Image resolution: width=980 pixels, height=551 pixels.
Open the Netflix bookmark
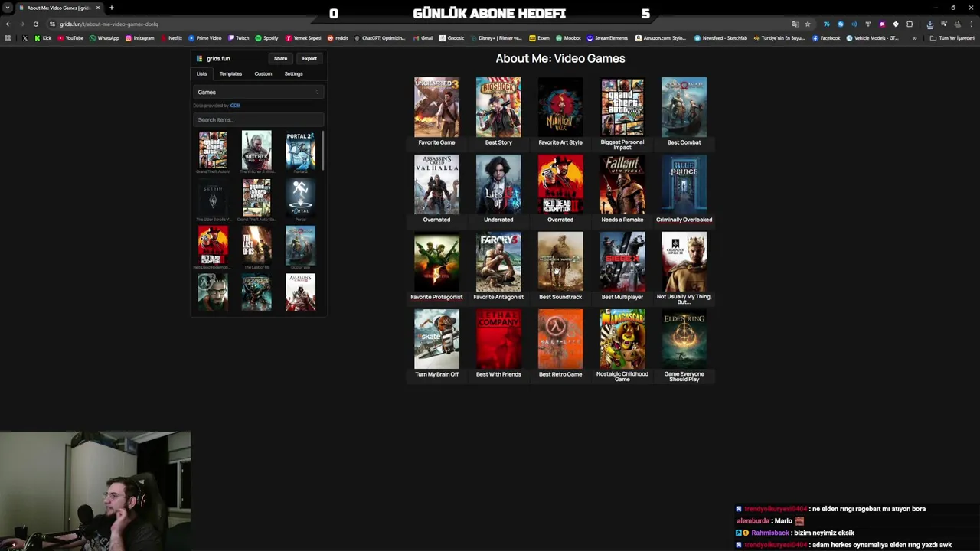click(171, 38)
